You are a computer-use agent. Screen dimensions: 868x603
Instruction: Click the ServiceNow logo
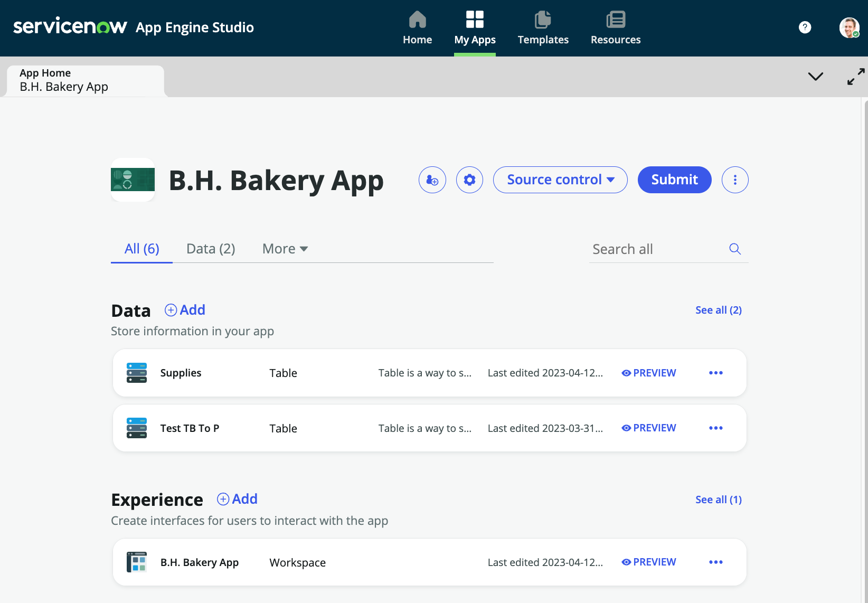70,26
